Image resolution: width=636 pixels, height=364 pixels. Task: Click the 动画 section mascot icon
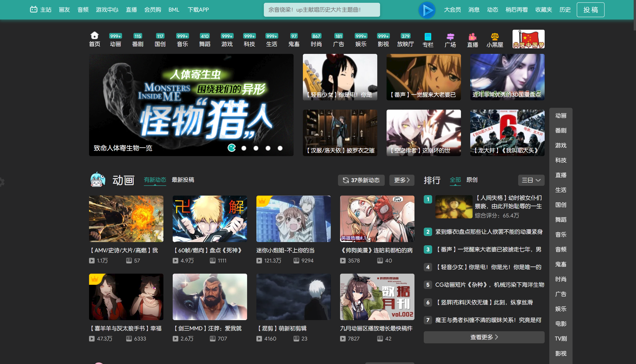(98, 180)
